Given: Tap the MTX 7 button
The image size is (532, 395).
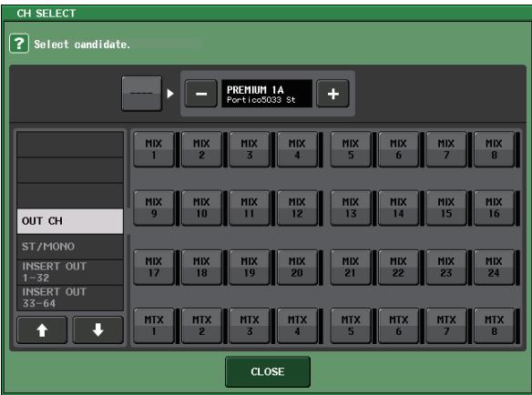Looking at the screenshot, I should [446, 326].
